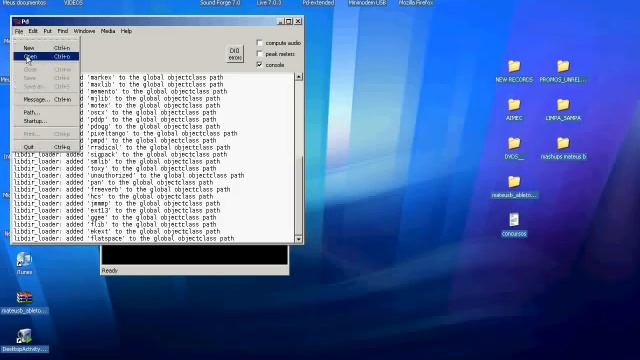The height and width of the screenshot is (360, 640).
Task: Click the console scrollbar up arrow
Action: pos(299,77)
